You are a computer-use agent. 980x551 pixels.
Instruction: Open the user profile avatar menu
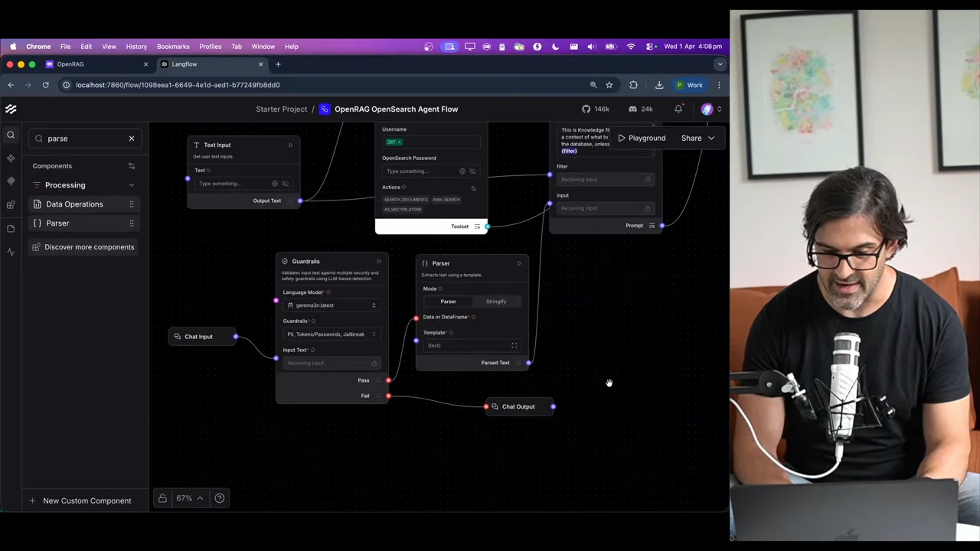710,109
